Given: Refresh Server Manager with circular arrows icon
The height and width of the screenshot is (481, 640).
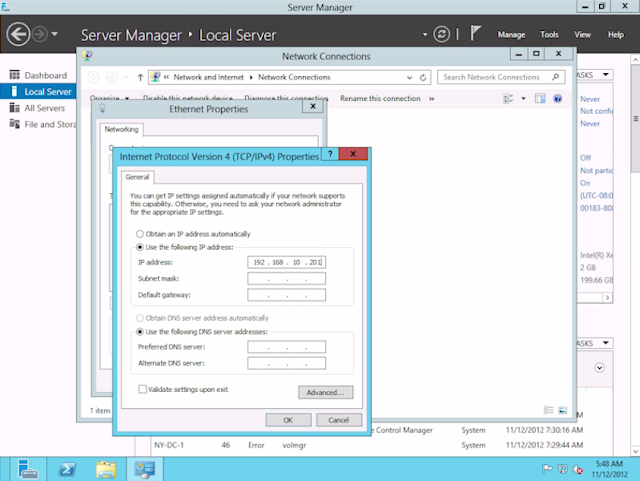Looking at the screenshot, I should pyautogui.click(x=442, y=34).
